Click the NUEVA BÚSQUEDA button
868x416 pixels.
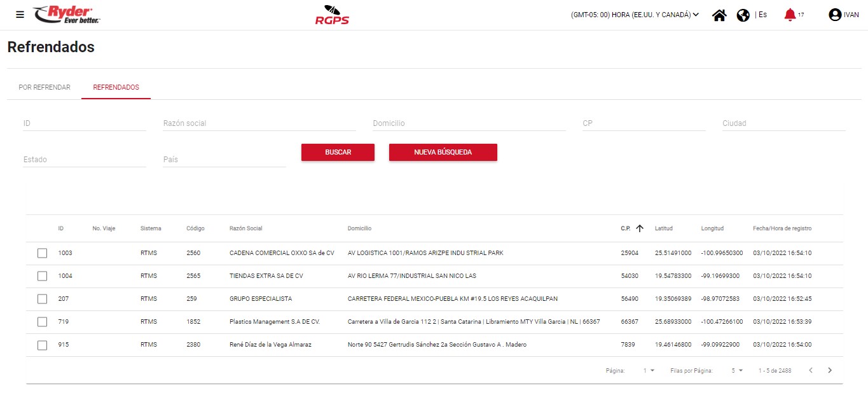tap(443, 153)
